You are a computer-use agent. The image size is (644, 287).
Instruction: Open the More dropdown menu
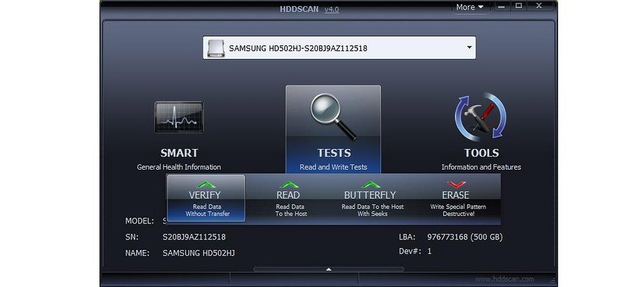(x=470, y=7)
